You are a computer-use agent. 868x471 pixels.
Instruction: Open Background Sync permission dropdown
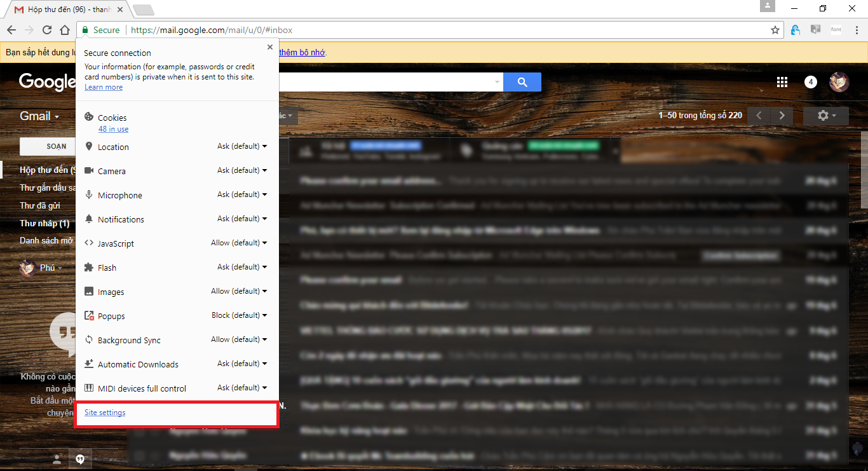[239, 339]
